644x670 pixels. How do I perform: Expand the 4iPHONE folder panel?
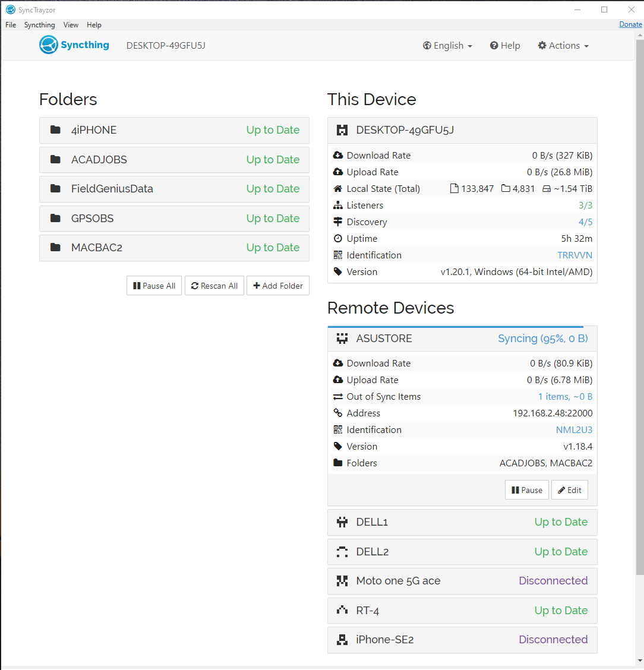tap(174, 130)
